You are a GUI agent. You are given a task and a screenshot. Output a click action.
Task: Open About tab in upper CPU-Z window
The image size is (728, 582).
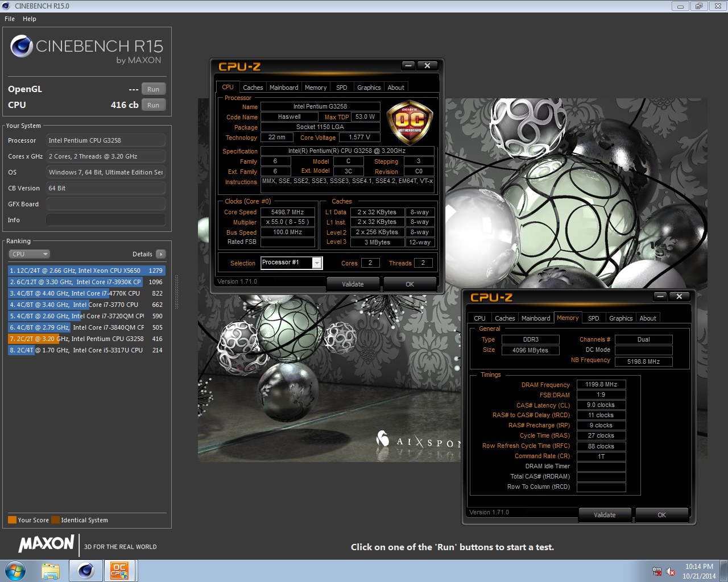[396, 88]
